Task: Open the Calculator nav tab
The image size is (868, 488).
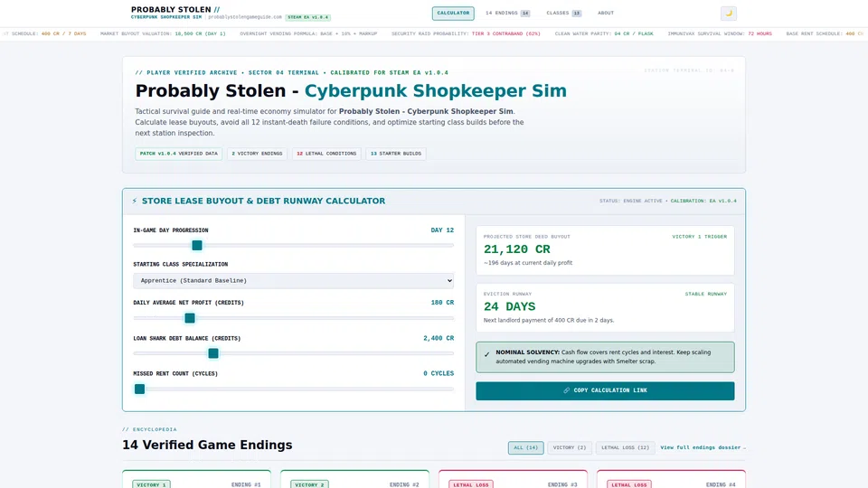Action: [453, 13]
